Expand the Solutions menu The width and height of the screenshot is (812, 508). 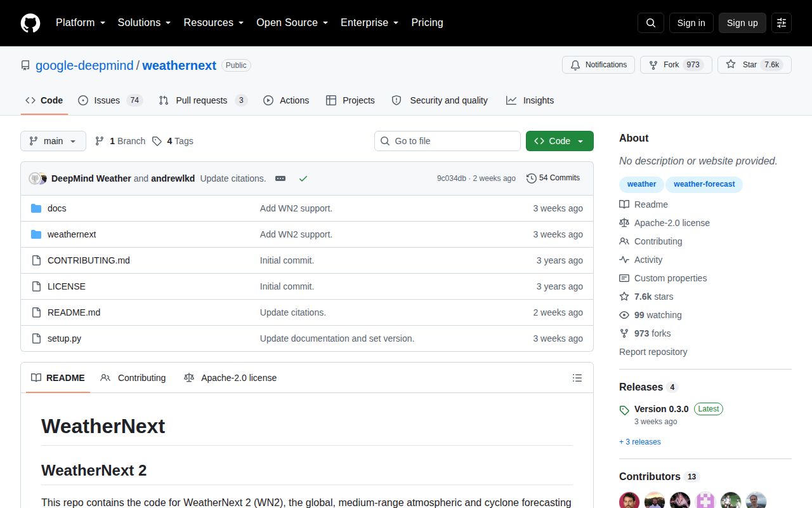[145, 23]
